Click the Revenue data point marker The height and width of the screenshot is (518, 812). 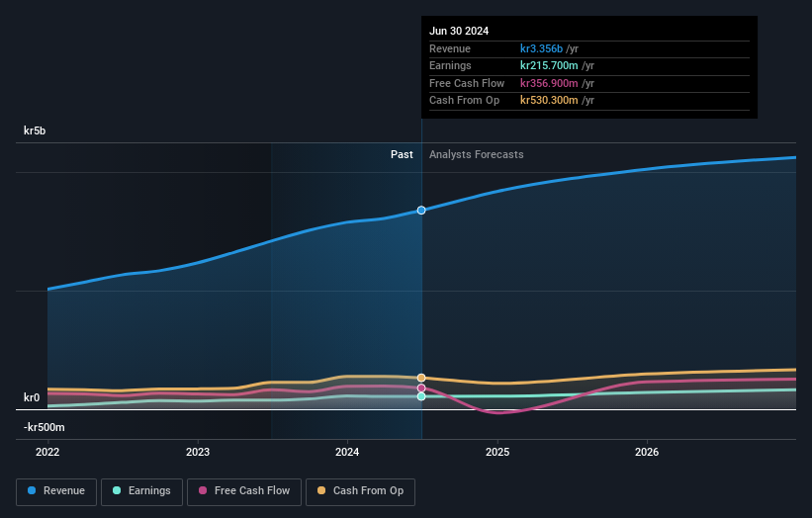coord(421,211)
